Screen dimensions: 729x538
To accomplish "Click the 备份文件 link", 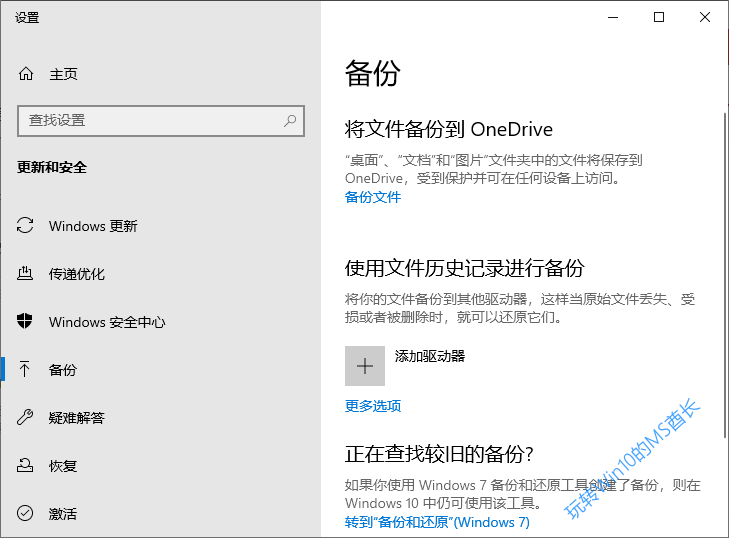I will coord(373,197).
